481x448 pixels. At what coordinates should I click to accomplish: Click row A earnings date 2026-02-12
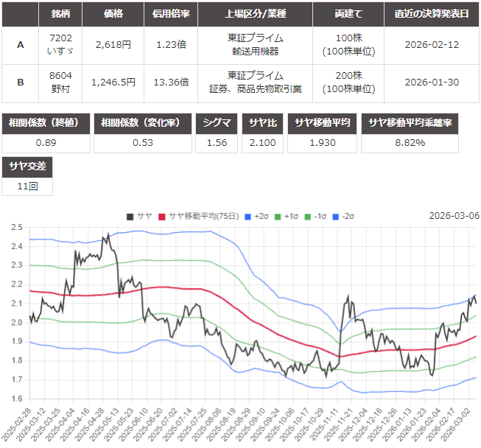tap(432, 44)
